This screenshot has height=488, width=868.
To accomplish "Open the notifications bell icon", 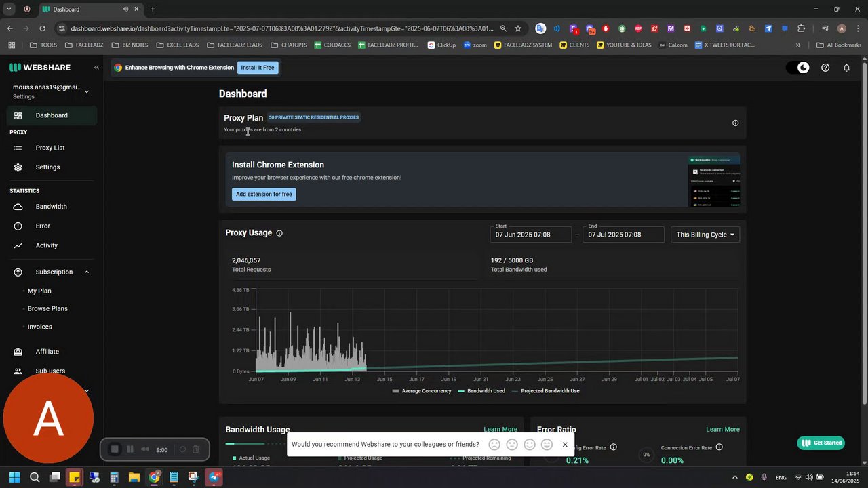I will coord(846,68).
